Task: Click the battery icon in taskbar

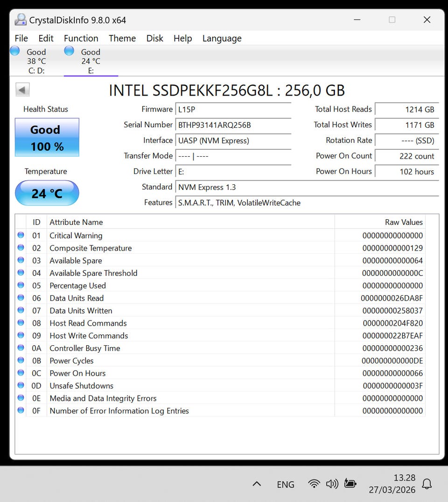Action: (x=350, y=484)
